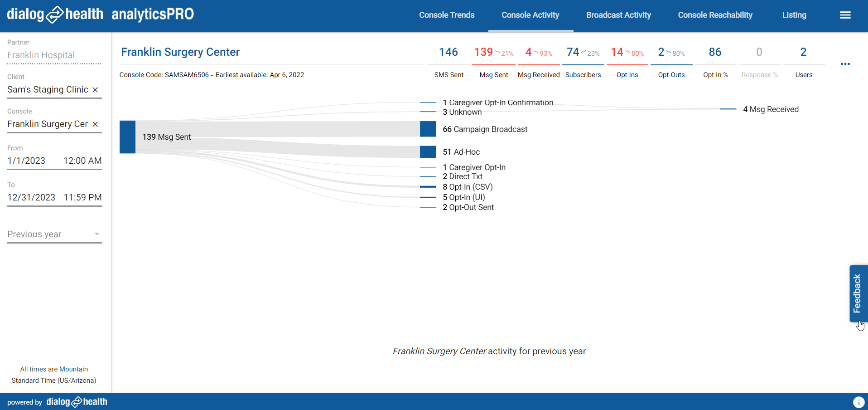The width and height of the screenshot is (868, 410).
Task: Click the 3 Unknown label
Action: tap(462, 112)
